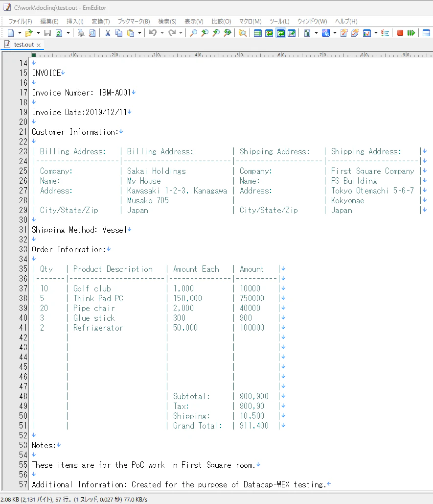Toggle the active Wrap by Window mode
The image size is (433, 504).
(280, 33)
